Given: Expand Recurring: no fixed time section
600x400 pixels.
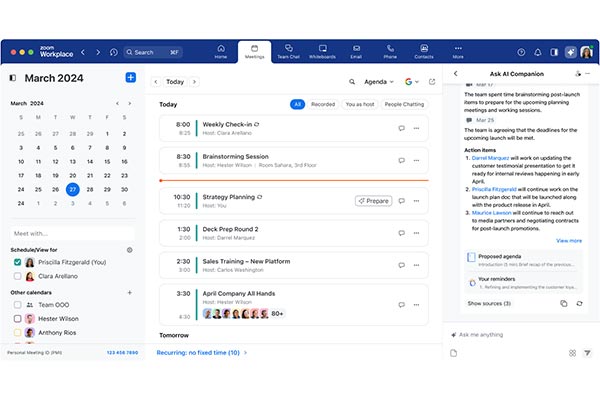Looking at the screenshot, I should pos(202,353).
